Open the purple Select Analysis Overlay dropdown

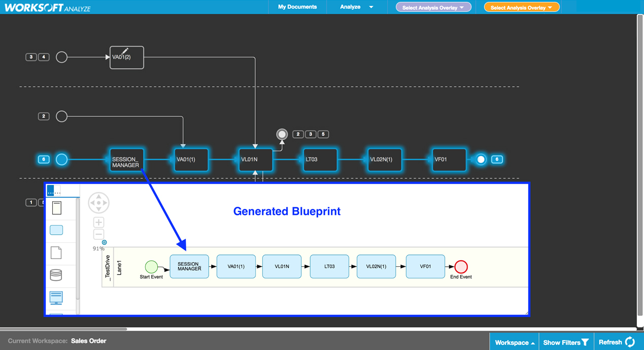click(x=433, y=7)
